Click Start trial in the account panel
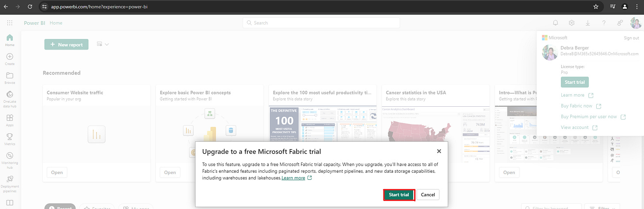Image resolution: width=644 pixels, height=209 pixels. (x=575, y=82)
